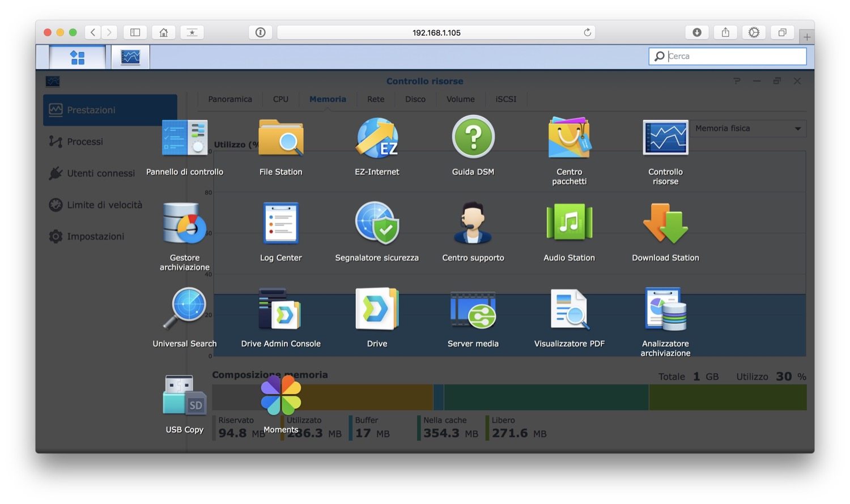Open a new Safari tab
Viewport: 850px width, 504px height.
pyautogui.click(x=807, y=37)
